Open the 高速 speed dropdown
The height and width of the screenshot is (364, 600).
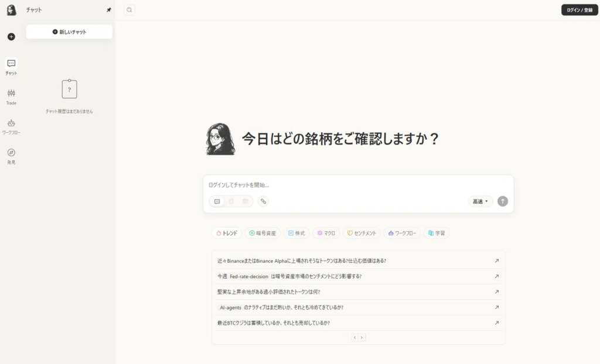(x=480, y=201)
